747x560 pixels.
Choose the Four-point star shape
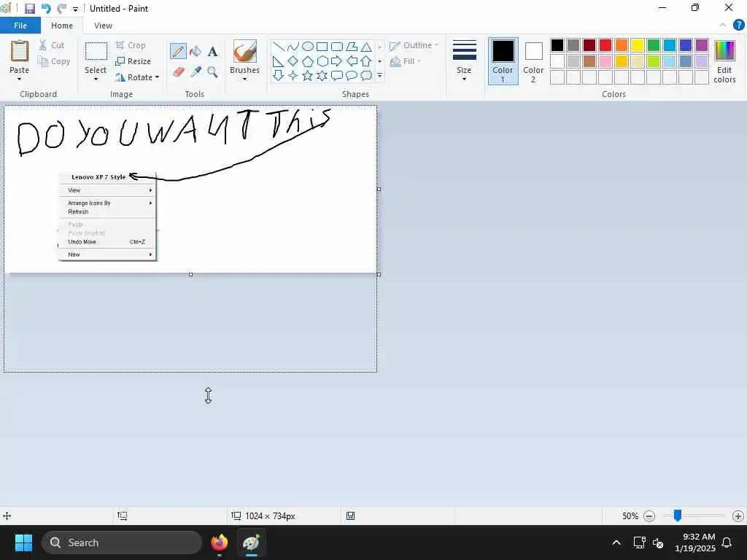293,75
